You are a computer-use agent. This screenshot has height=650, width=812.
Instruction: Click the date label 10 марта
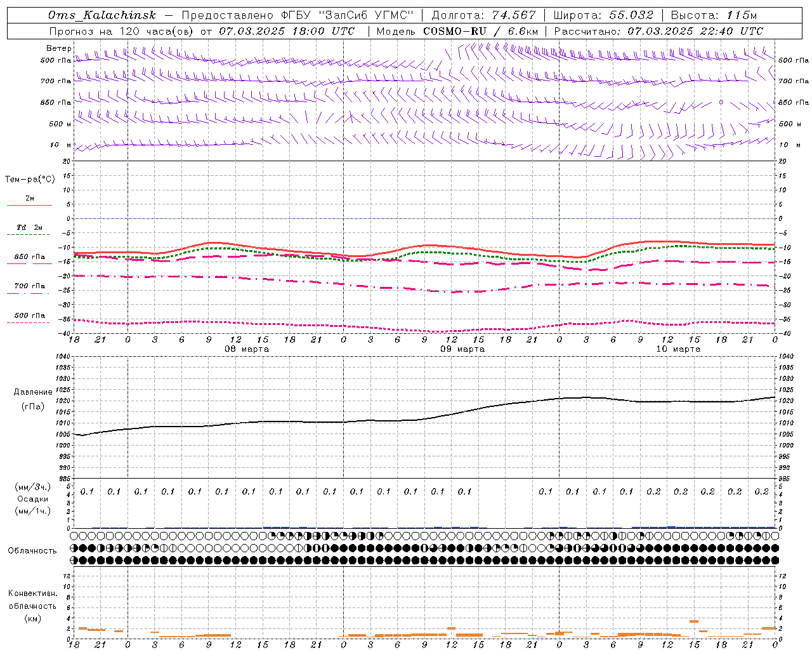678,349
